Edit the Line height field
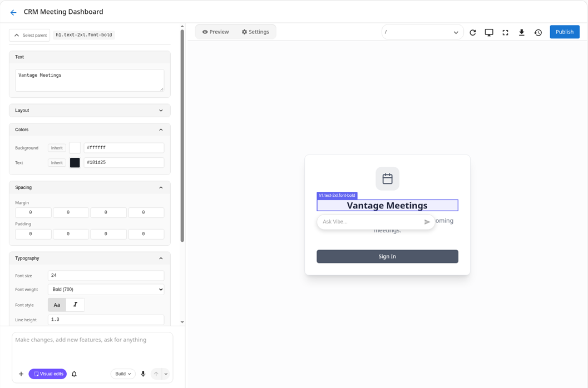The image size is (588, 388). [106, 320]
